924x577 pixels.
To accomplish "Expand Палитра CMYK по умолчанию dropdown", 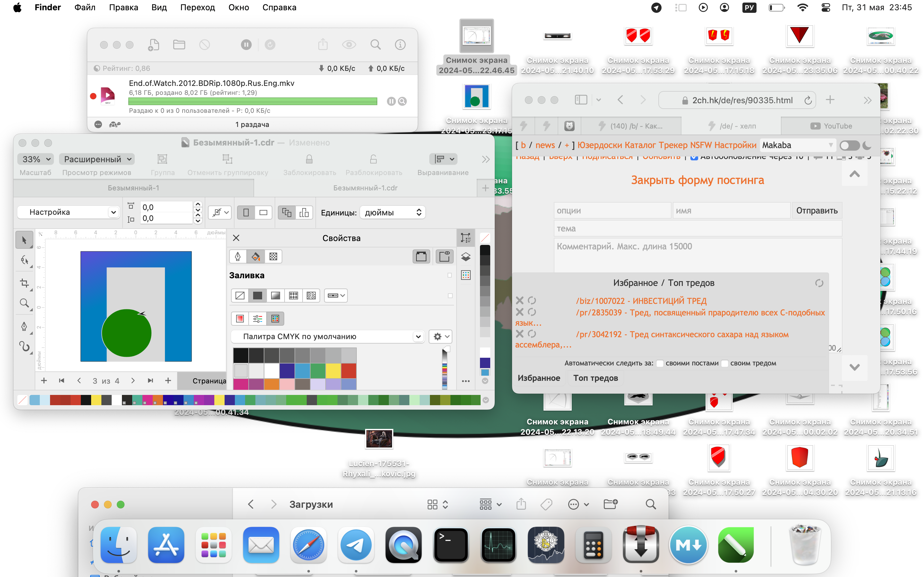I will point(418,336).
